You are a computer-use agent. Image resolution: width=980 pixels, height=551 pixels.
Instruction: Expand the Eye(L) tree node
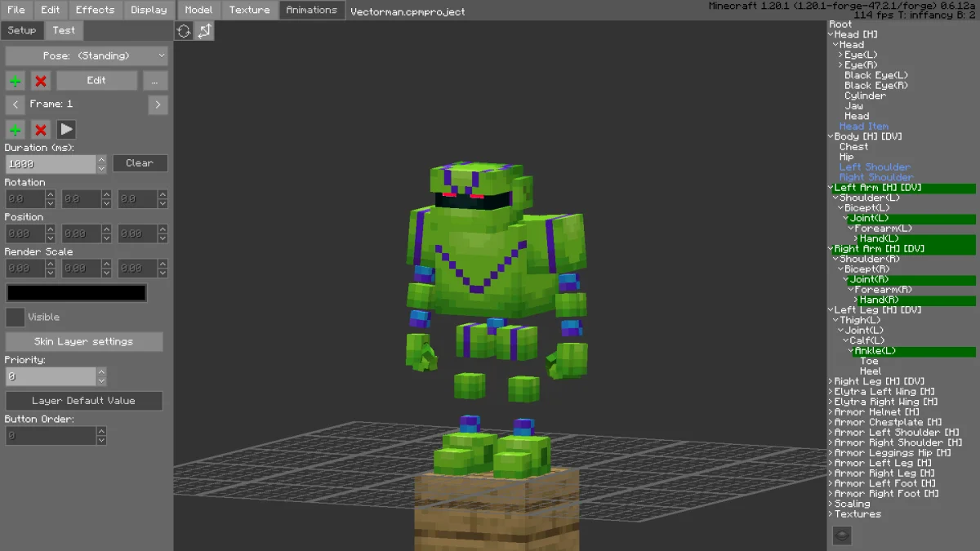pyautogui.click(x=840, y=55)
